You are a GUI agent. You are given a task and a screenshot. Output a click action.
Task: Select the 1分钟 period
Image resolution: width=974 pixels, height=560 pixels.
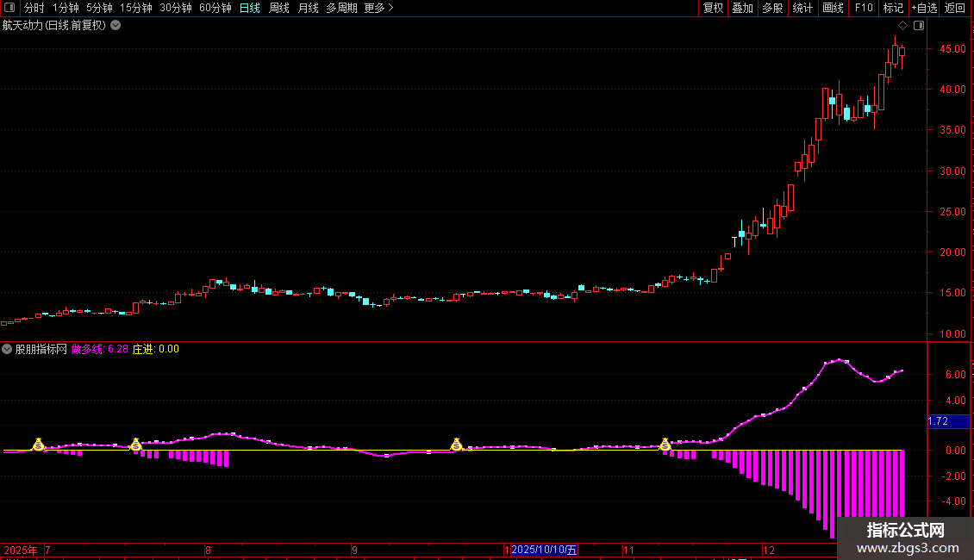tap(66, 8)
